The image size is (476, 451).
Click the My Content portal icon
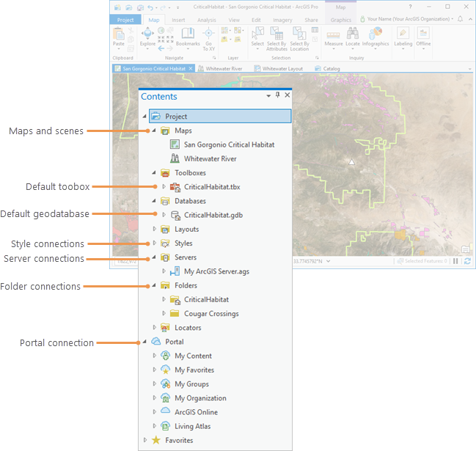point(165,355)
